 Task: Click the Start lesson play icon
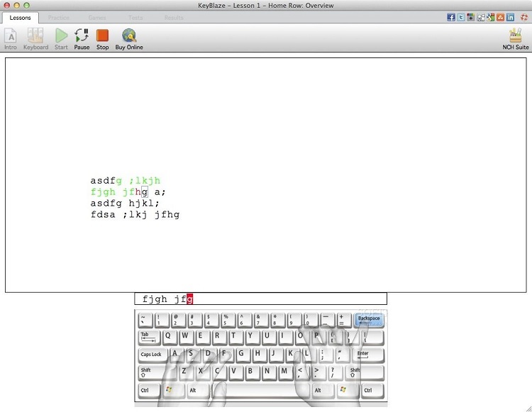tap(61, 35)
